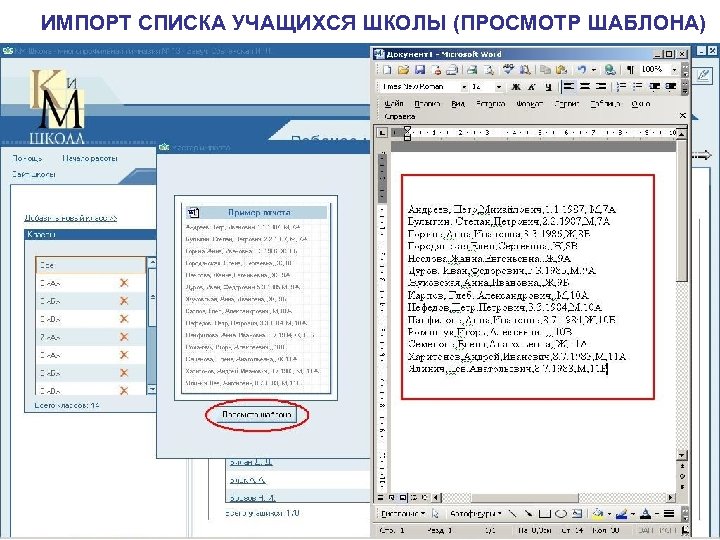Open the Вид menu in Word
Image resolution: width=720 pixels, height=540 pixels.
coord(458,104)
